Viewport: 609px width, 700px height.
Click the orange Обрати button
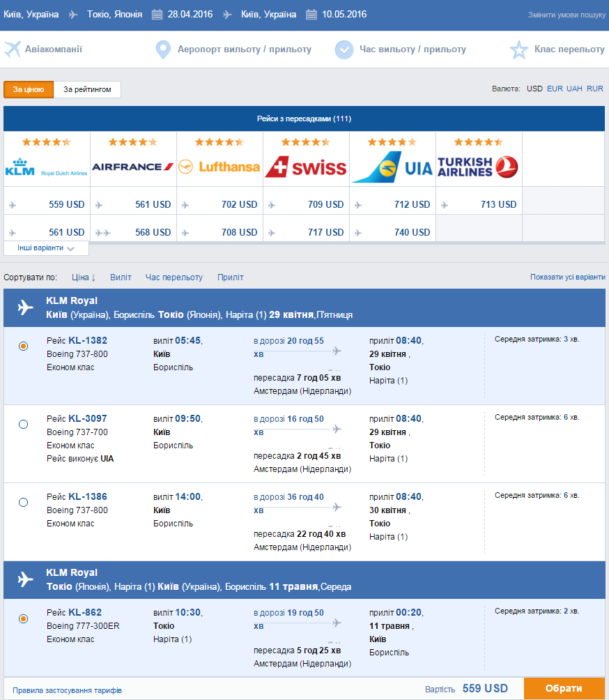tap(564, 688)
